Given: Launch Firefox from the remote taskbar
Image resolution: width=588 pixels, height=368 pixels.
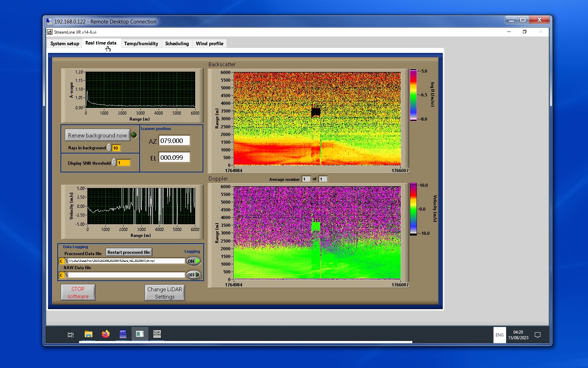Looking at the screenshot, I should point(105,334).
